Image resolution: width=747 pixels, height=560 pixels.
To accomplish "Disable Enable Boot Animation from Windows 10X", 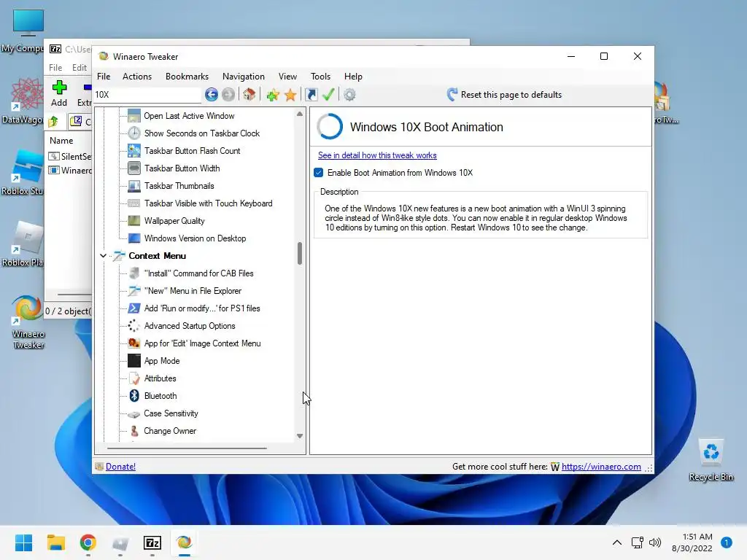I will click(319, 172).
